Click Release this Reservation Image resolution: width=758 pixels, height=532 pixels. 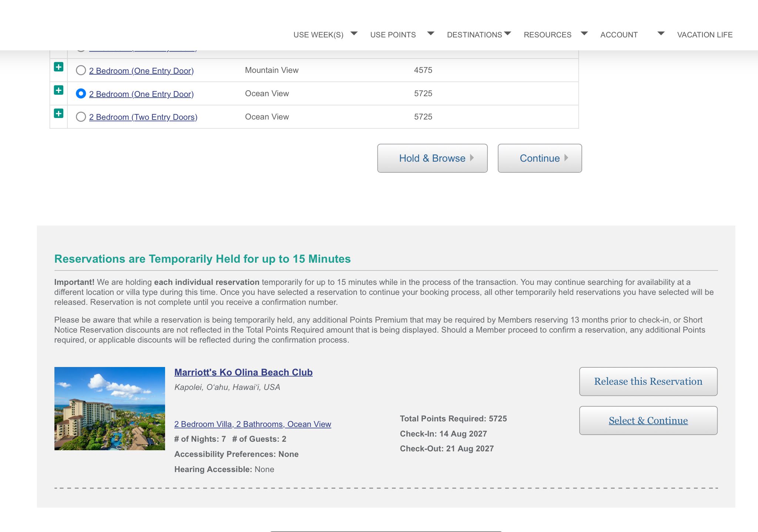648,381
